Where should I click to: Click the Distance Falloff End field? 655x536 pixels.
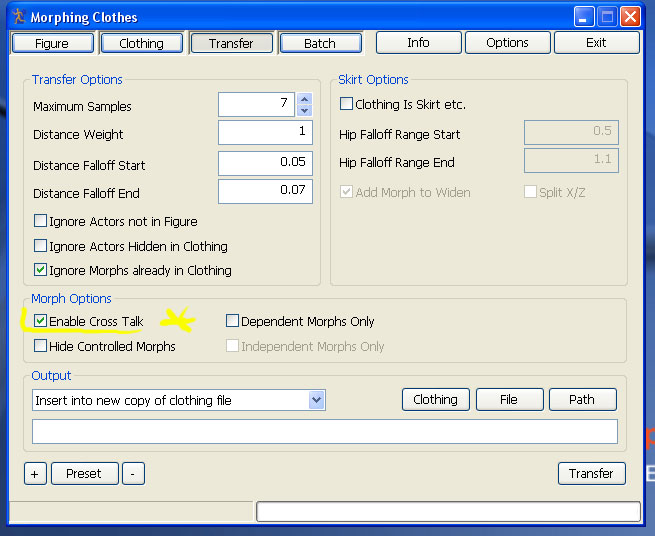tap(265, 191)
